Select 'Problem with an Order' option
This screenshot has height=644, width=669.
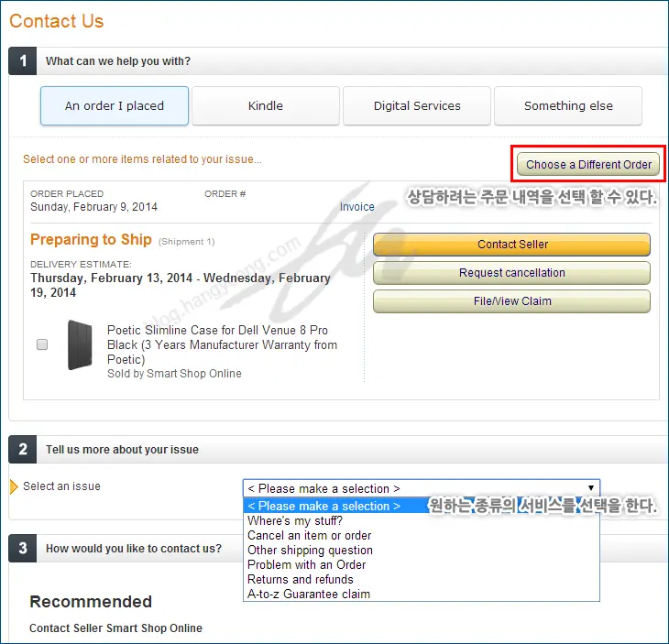coord(307,565)
